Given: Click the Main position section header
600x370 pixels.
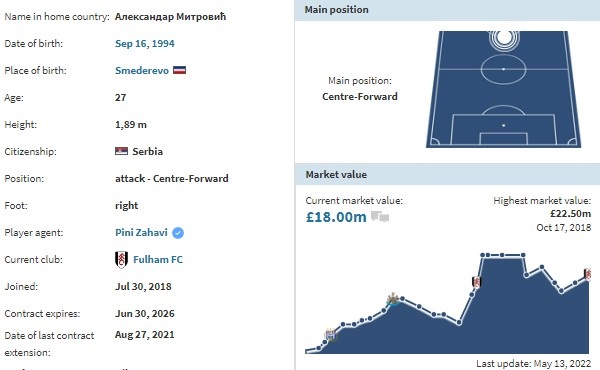Looking at the screenshot, I should [447, 10].
